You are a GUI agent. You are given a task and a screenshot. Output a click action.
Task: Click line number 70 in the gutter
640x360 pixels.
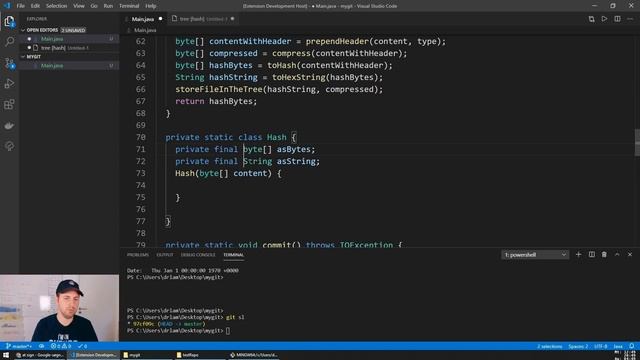click(x=140, y=137)
